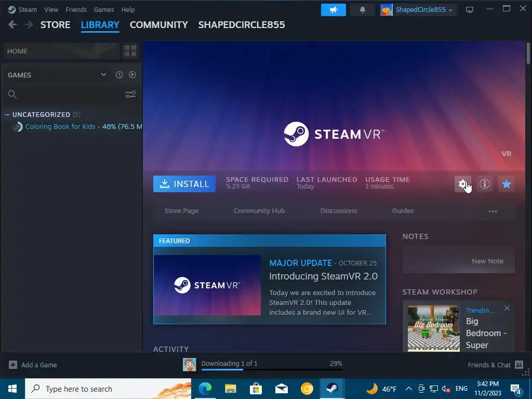Image resolution: width=532 pixels, height=399 pixels.
Task: Open ENG language selector
Action: [x=461, y=389]
